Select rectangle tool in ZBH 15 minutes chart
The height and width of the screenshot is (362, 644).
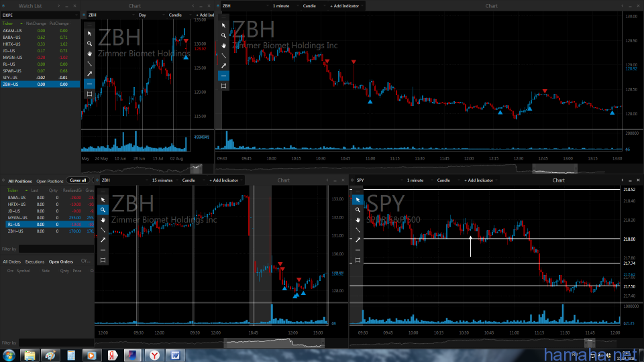click(103, 260)
